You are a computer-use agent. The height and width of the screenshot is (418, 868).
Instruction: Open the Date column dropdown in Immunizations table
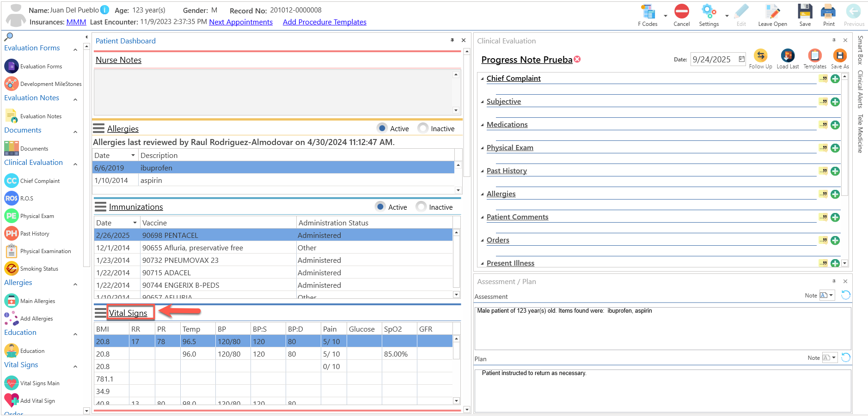(135, 223)
